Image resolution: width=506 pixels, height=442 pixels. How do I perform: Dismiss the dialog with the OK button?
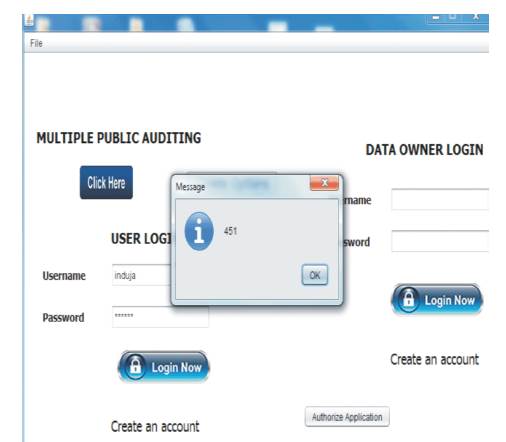click(x=315, y=275)
